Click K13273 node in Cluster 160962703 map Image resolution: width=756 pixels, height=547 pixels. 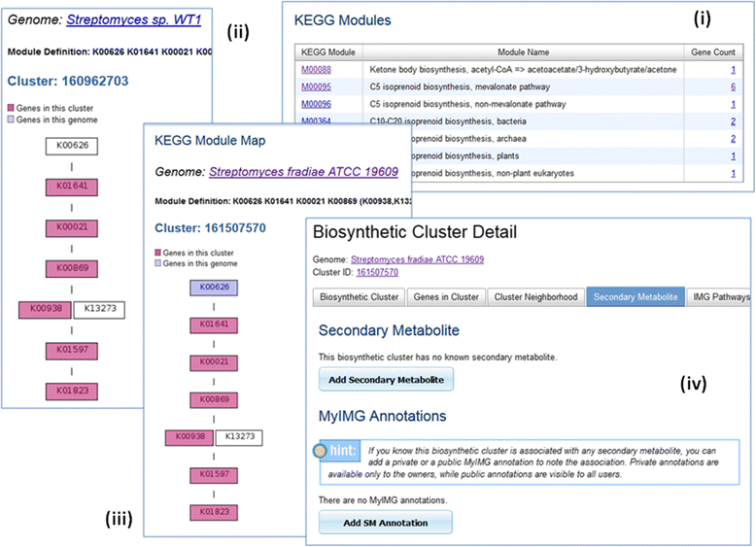pyautogui.click(x=99, y=310)
